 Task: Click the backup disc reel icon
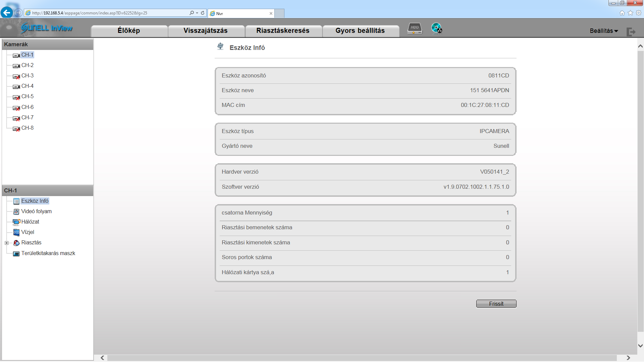(x=436, y=28)
